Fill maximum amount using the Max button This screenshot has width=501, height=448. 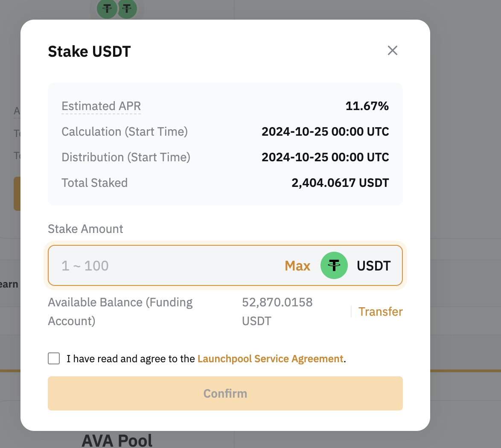(x=297, y=265)
